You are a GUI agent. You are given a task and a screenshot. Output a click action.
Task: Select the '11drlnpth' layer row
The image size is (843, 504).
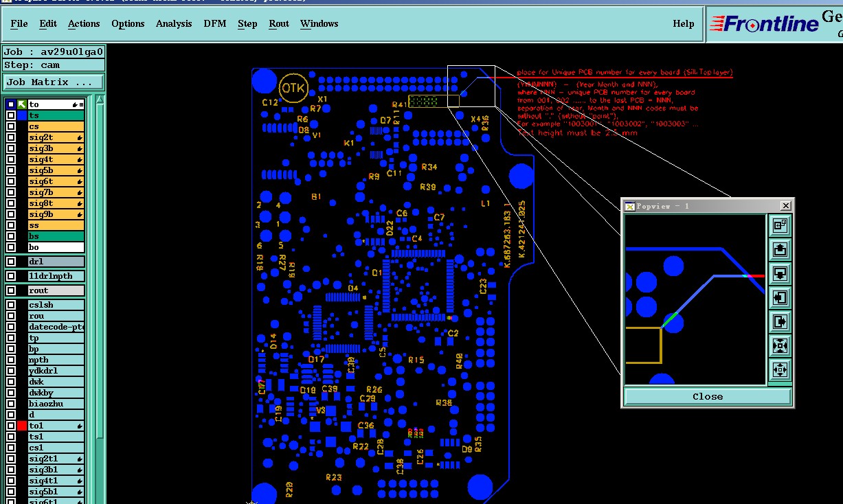coord(56,276)
